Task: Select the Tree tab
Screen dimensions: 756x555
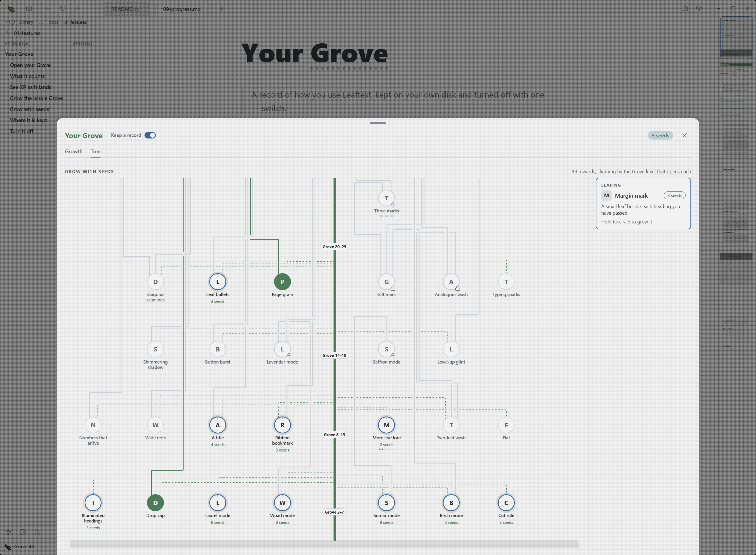Action: point(95,151)
